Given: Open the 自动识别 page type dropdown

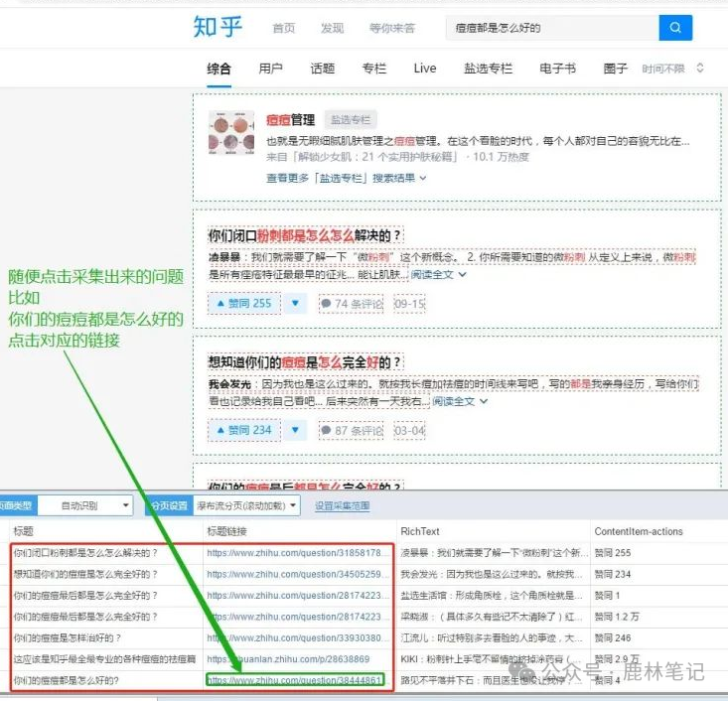Looking at the screenshot, I should [85, 505].
